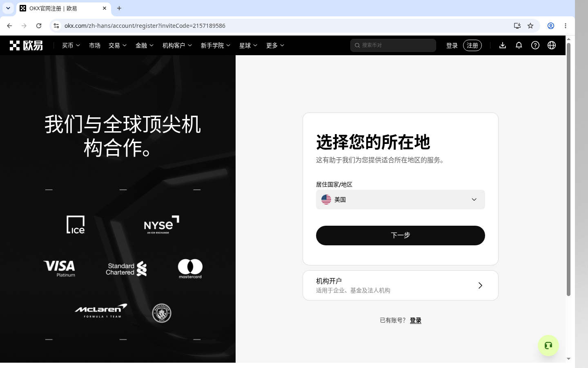Click the ICE partner logo
Screen dimensions: 588x368
tap(76, 224)
